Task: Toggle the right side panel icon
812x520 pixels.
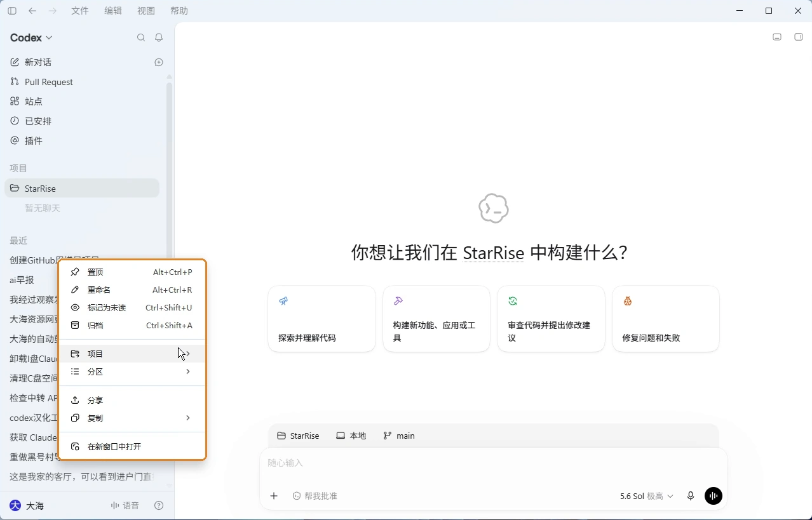Action: pyautogui.click(x=799, y=37)
